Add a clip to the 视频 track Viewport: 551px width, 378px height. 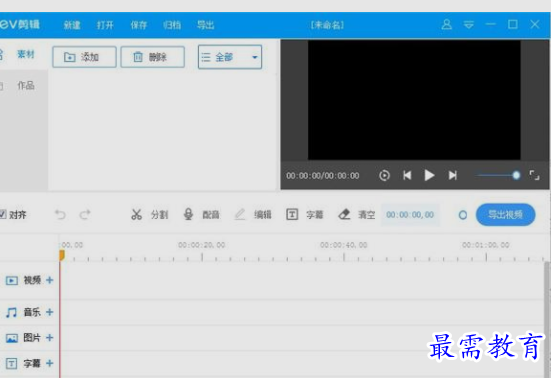pos(50,280)
